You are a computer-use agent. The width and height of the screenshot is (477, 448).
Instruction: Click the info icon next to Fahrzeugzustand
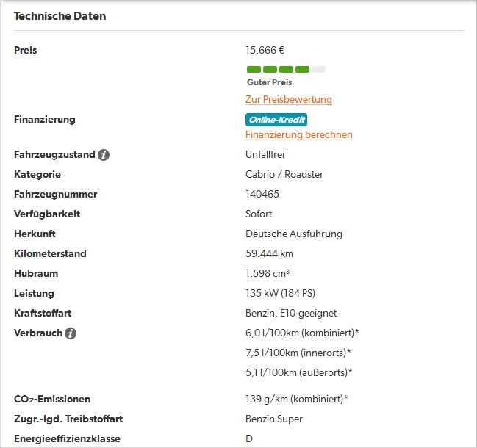[x=104, y=155]
